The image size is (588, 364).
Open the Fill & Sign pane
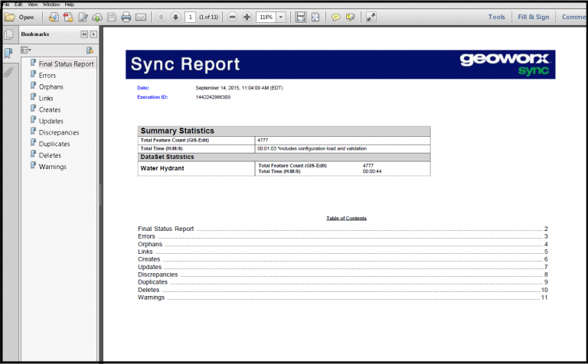point(533,17)
